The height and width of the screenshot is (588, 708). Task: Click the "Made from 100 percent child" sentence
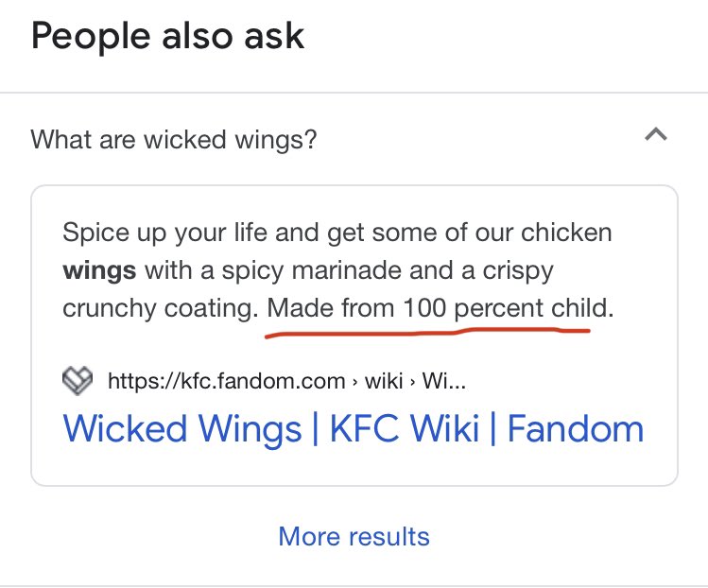[440, 308]
